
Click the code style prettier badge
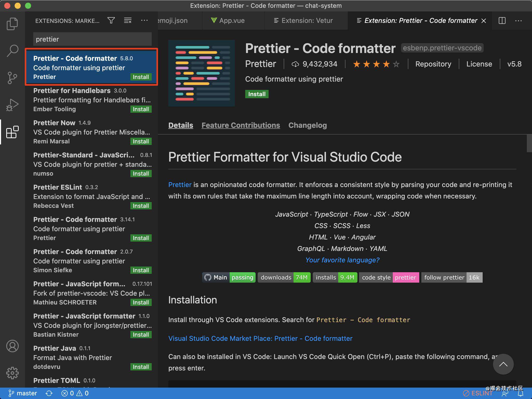tap(389, 277)
